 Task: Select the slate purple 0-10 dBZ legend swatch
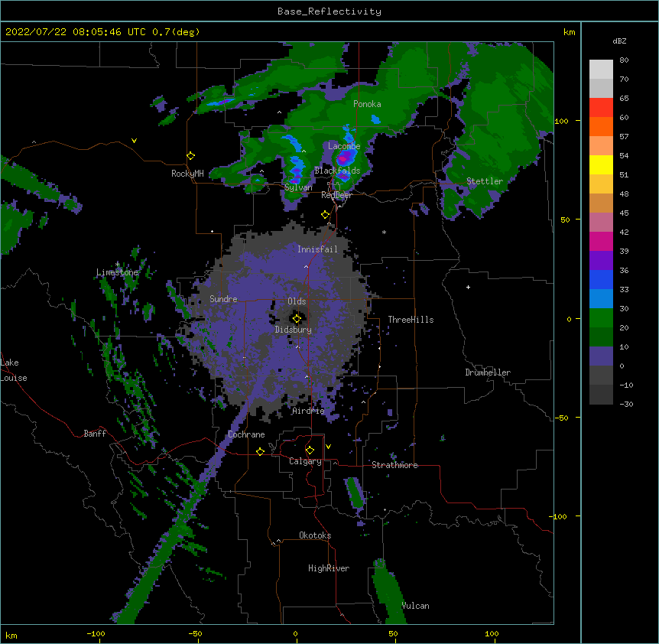pos(601,356)
